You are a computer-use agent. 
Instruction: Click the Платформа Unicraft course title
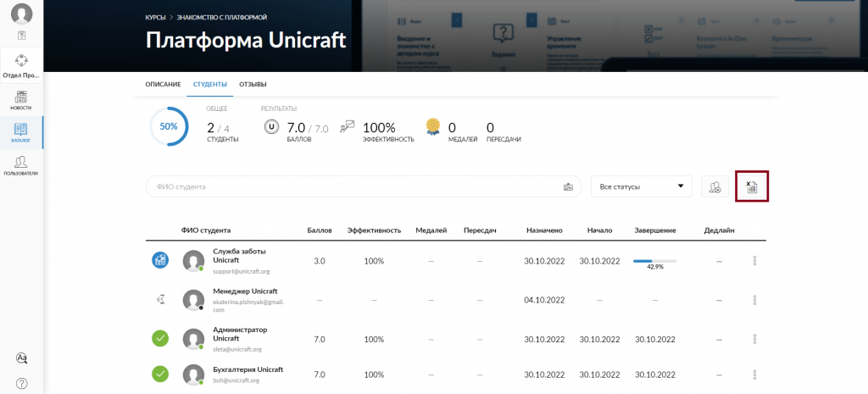click(246, 41)
